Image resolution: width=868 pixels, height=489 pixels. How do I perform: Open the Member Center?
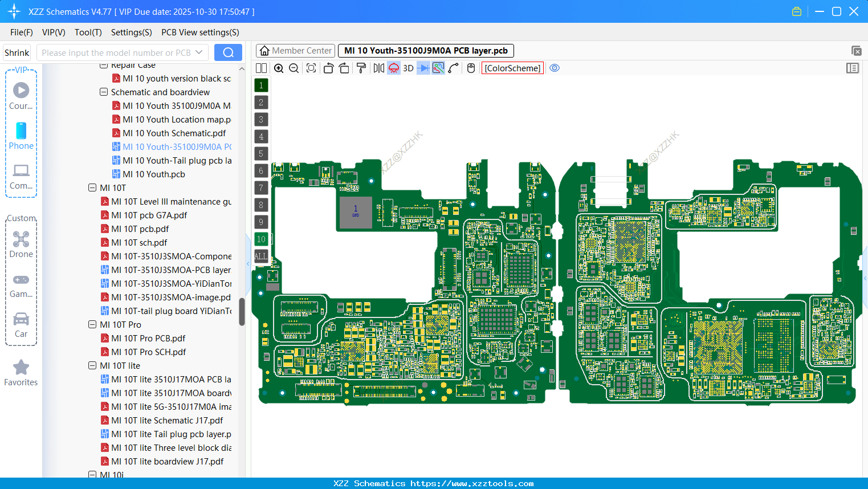295,50
